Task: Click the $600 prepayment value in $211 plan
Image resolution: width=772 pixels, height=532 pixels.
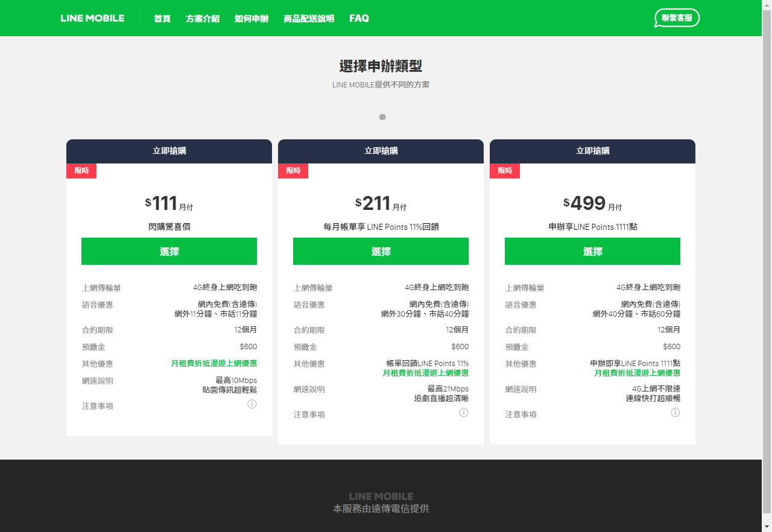Action: click(460, 347)
